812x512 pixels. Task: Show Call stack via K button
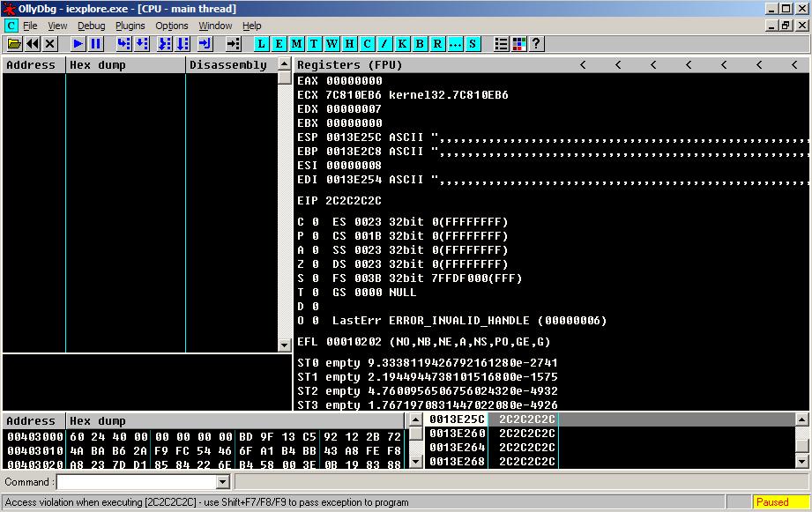point(402,44)
